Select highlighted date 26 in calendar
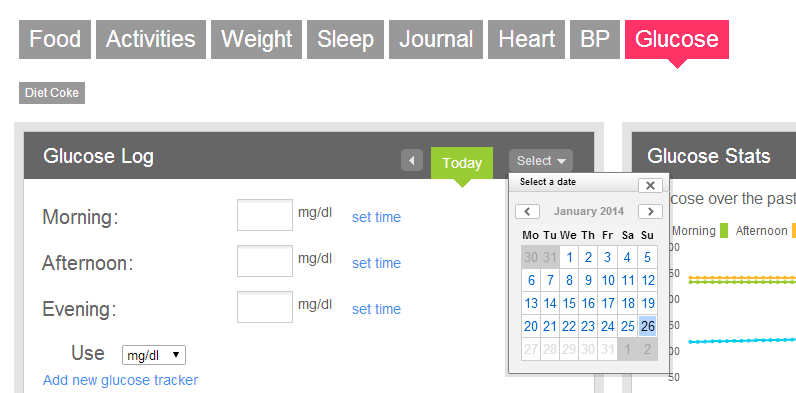Viewport: 796px width, 393px height. pyautogui.click(x=647, y=326)
